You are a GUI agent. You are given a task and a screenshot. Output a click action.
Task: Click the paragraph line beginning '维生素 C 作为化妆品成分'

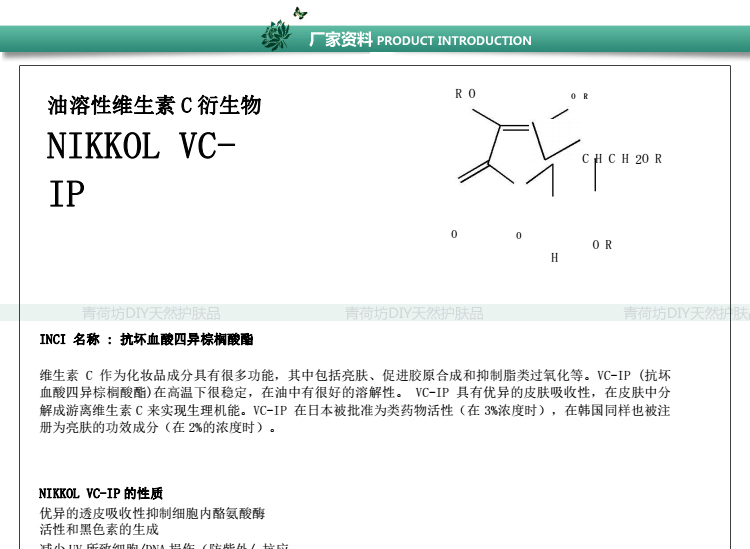[x=355, y=375]
